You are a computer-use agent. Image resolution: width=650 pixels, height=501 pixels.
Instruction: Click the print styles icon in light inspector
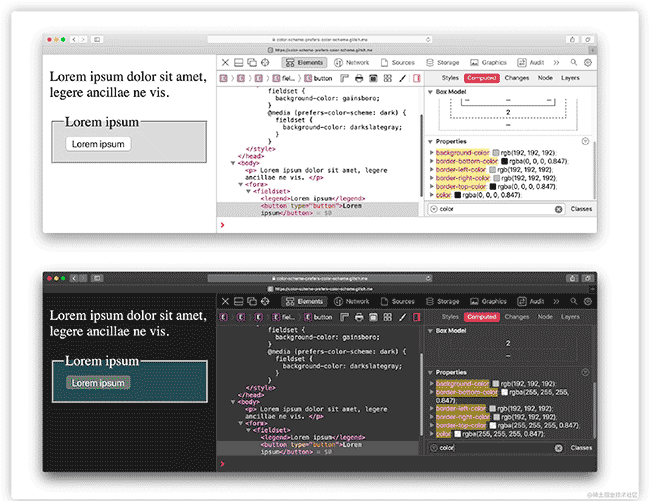click(x=358, y=78)
